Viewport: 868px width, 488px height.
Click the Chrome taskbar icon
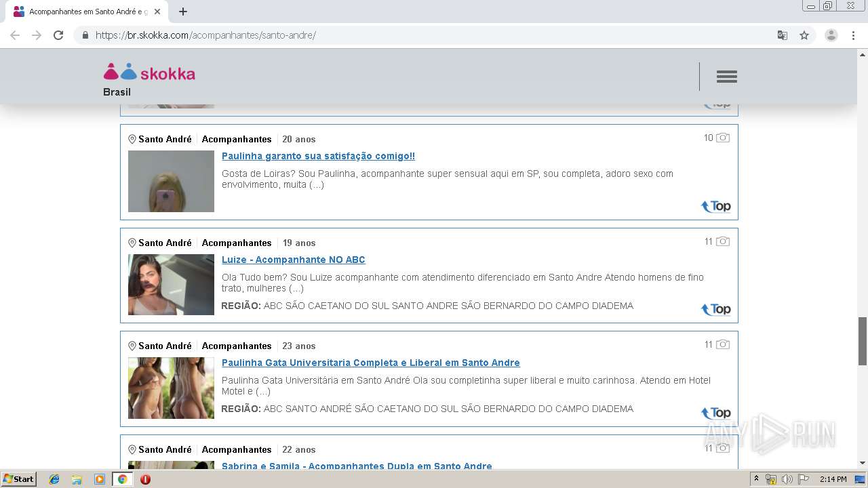[122, 479]
